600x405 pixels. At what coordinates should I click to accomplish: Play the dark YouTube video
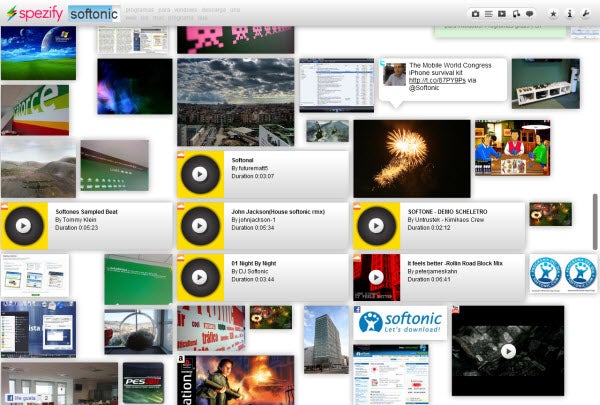point(508,351)
